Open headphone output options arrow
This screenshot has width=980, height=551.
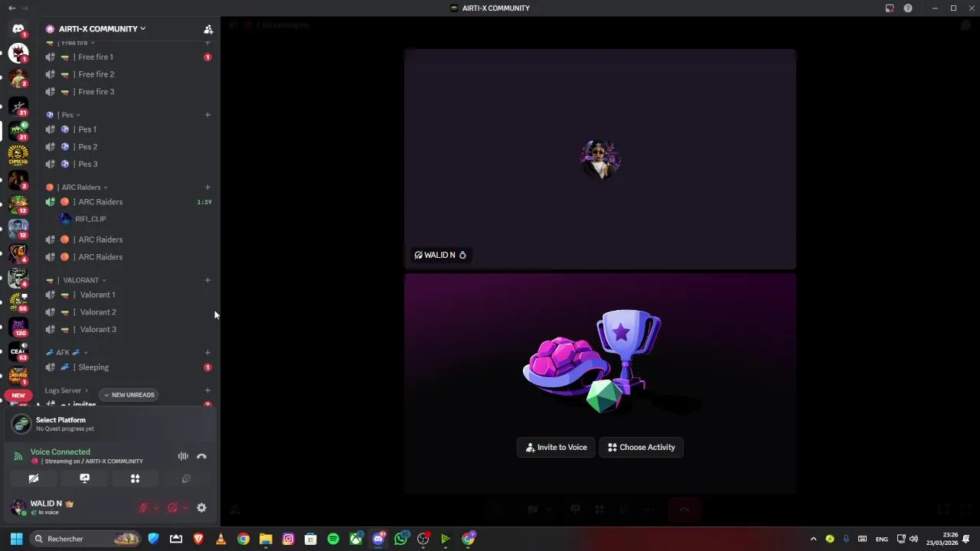[185, 507]
